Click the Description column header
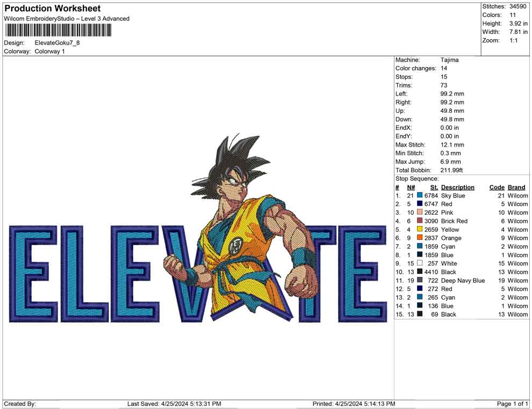The height and width of the screenshot is (409, 532). [x=457, y=187]
